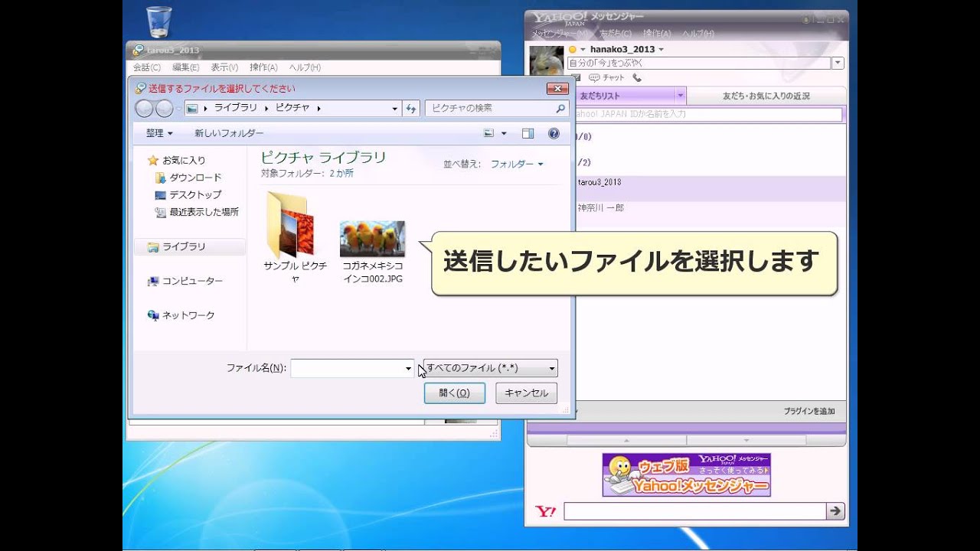The width and height of the screenshot is (980, 551).
Task: Click the チャット icon in Messenger
Action: pos(606,77)
